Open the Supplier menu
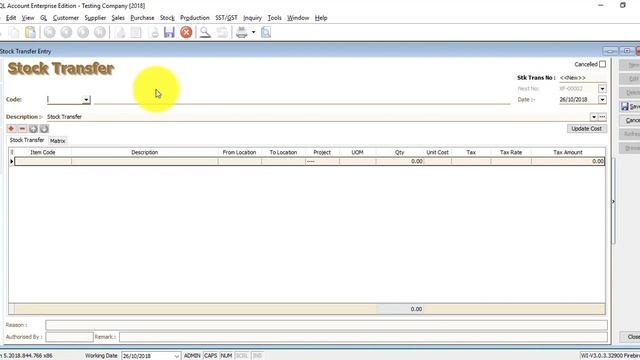The image size is (640, 360). pos(95,18)
